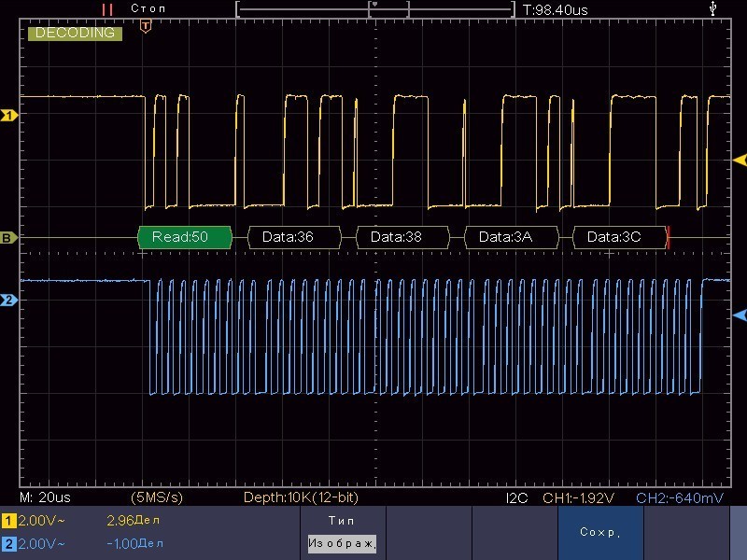
Task: Click the yellow CH1 trigger level arrow
Action: click(x=740, y=160)
